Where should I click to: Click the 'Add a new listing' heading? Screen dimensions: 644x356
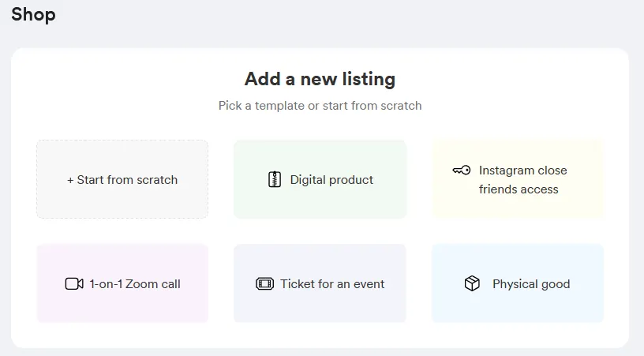pos(320,79)
